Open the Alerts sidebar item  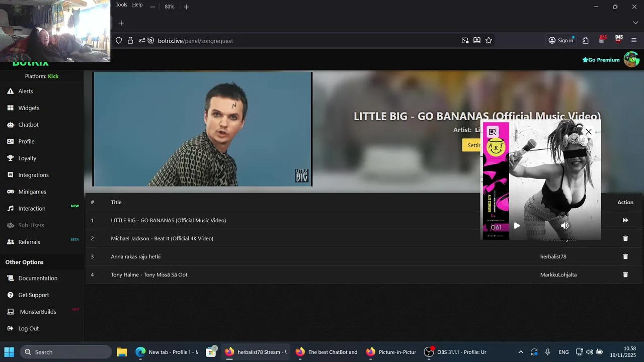pyautogui.click(x=26, y=91)
